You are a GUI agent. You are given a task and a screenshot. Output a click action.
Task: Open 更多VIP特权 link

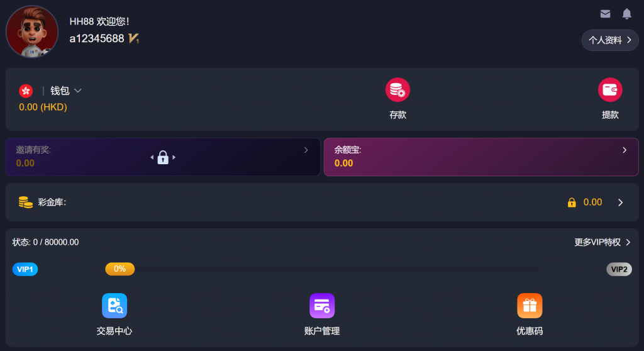point(602,242)
